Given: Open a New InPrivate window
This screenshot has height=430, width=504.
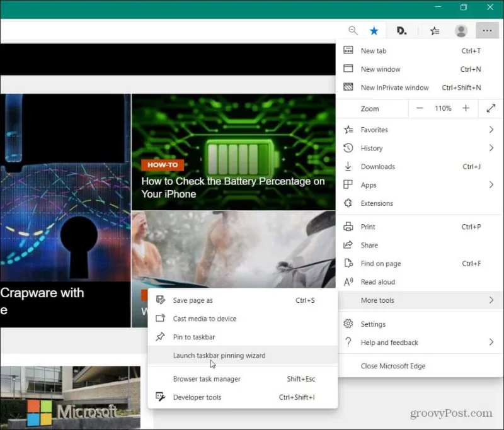Looking at the screenshot, I should pos(419,88).
